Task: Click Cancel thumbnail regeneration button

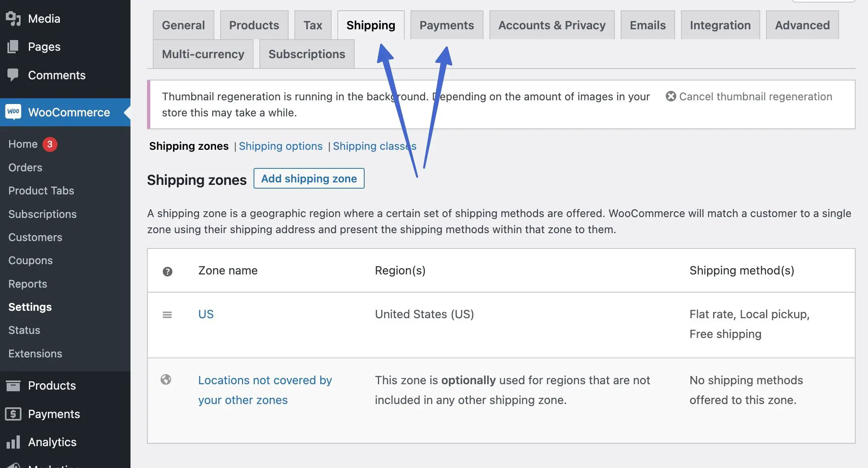Action: click(x=749, y=96)
